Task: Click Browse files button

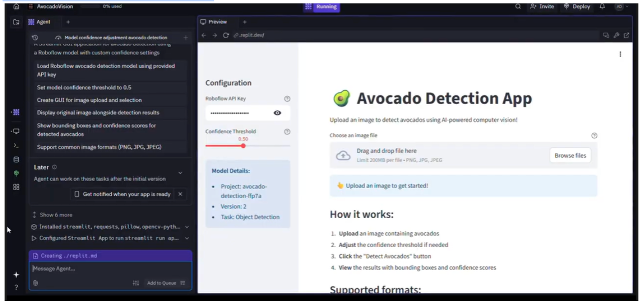Action: click(570, 156)
